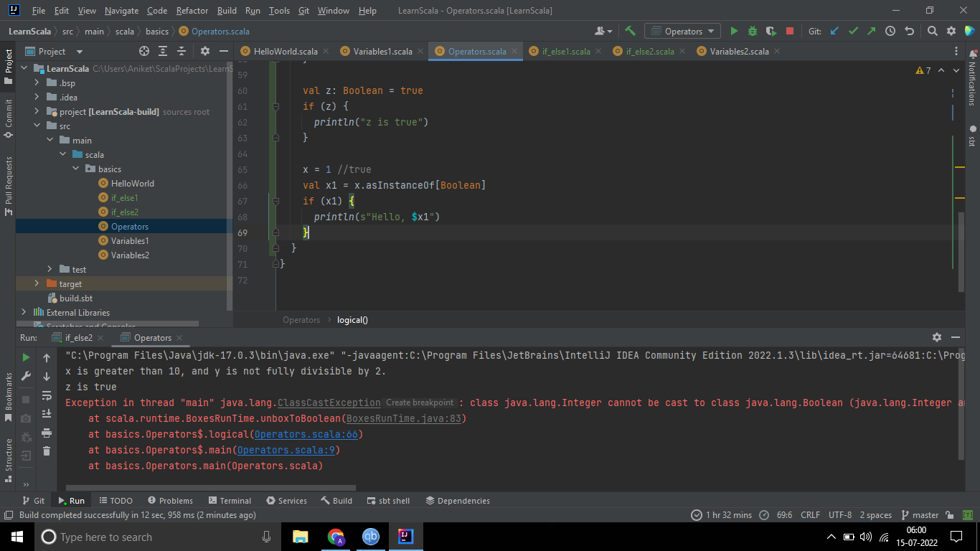The height and width of the screenshot is (551, 980).
Task: Open the Terminal tool window
Action: [230, 501]
